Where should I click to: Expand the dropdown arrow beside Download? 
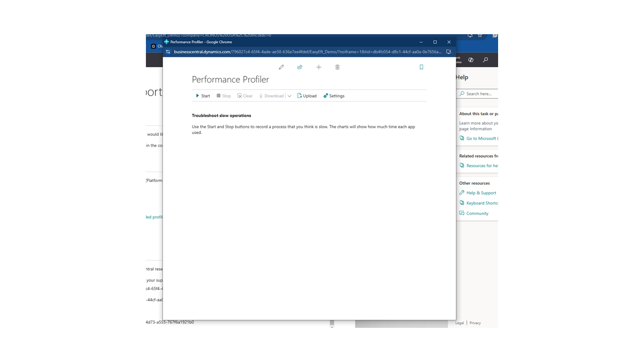tap(289, 96)
